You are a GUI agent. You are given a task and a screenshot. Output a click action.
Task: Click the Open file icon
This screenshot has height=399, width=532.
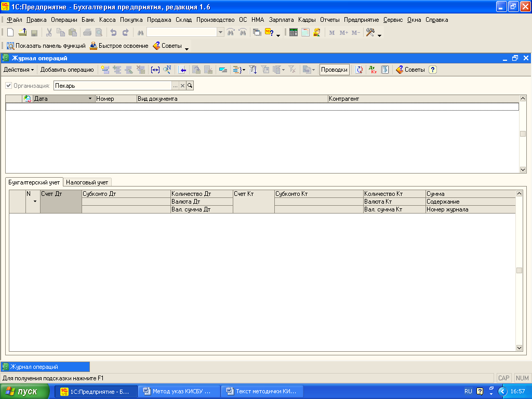pos(22,33)
